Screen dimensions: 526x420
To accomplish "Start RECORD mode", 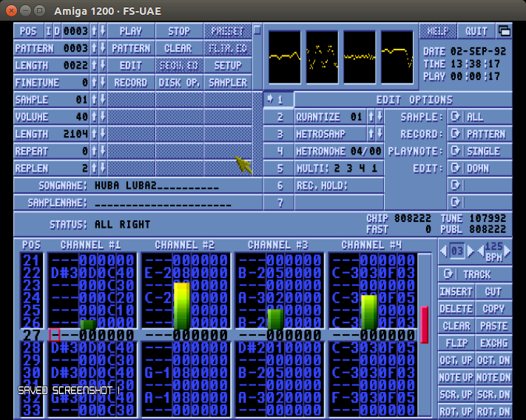I will [131, 83].
